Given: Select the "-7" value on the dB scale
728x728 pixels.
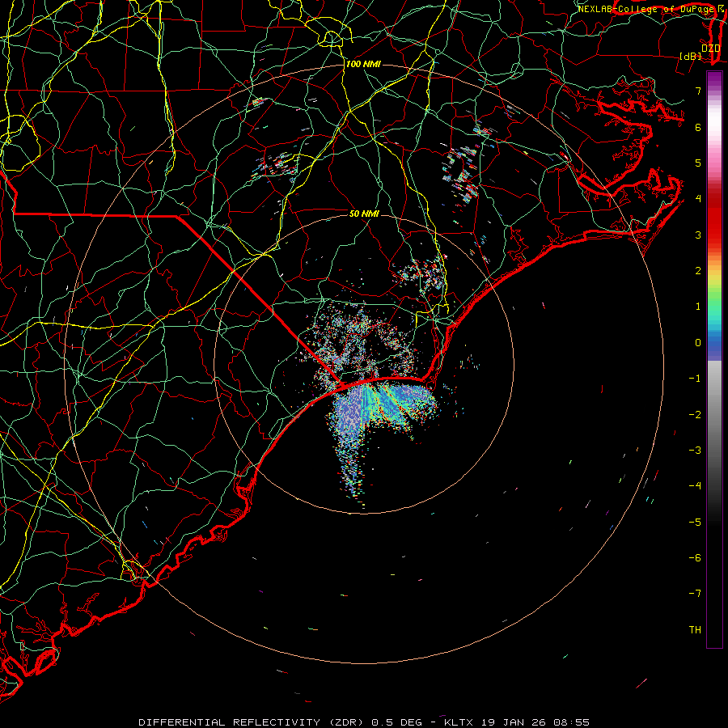Looking at the screenshot, I should [x=695, y=594].
